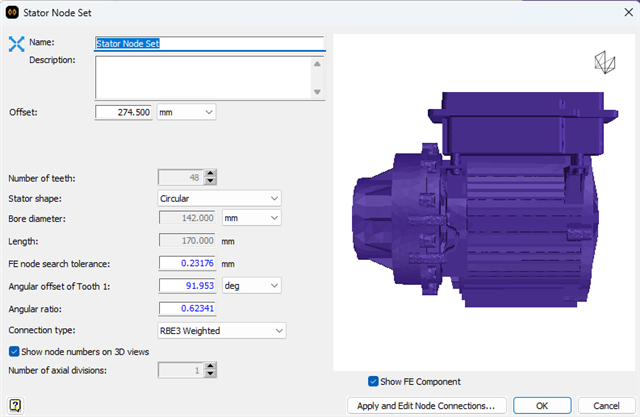Click Description scrollbar up arrow
Image resolution: width=640 pixels, height=417 pixels.
[x=317, y=64]
